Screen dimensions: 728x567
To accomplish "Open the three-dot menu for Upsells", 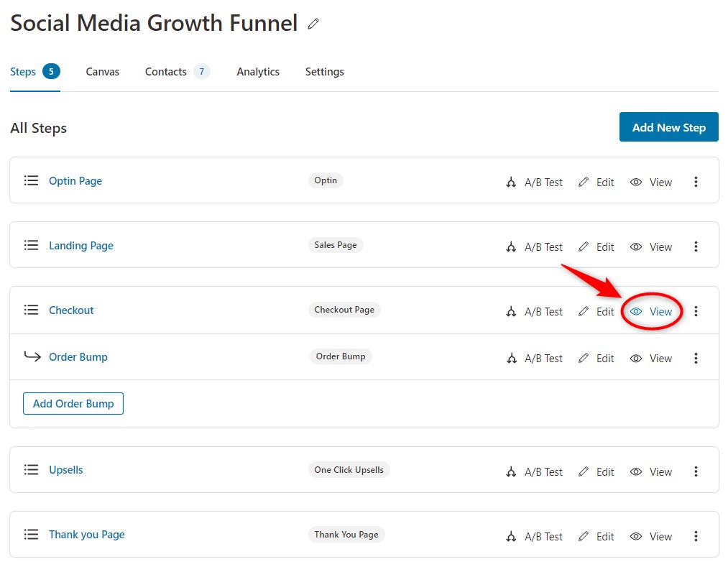I will 696,471.
